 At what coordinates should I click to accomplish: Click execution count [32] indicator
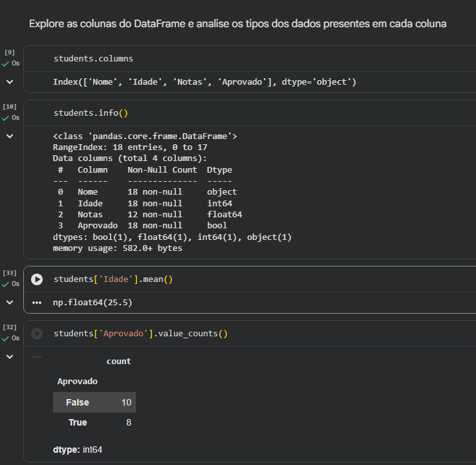(x=10, y=327)
